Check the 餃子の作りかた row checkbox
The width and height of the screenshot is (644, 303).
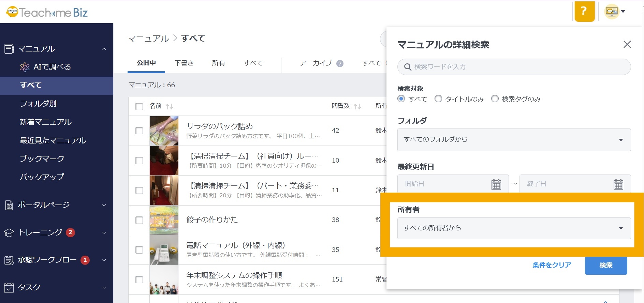[x=139, y=220]
